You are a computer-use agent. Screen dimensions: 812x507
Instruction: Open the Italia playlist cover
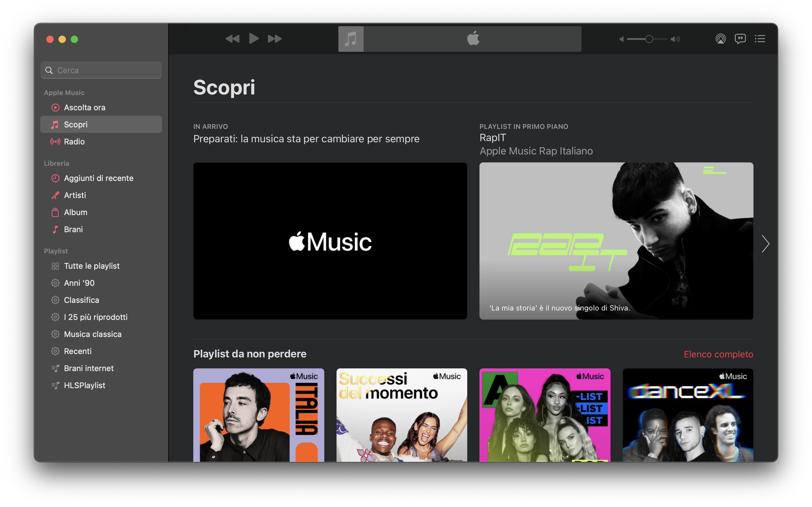point(258,415)
